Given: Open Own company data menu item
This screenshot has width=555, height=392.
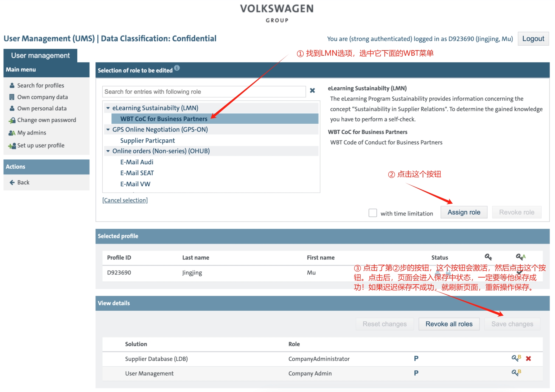Looking at the screenshot, I should [42, 97].
